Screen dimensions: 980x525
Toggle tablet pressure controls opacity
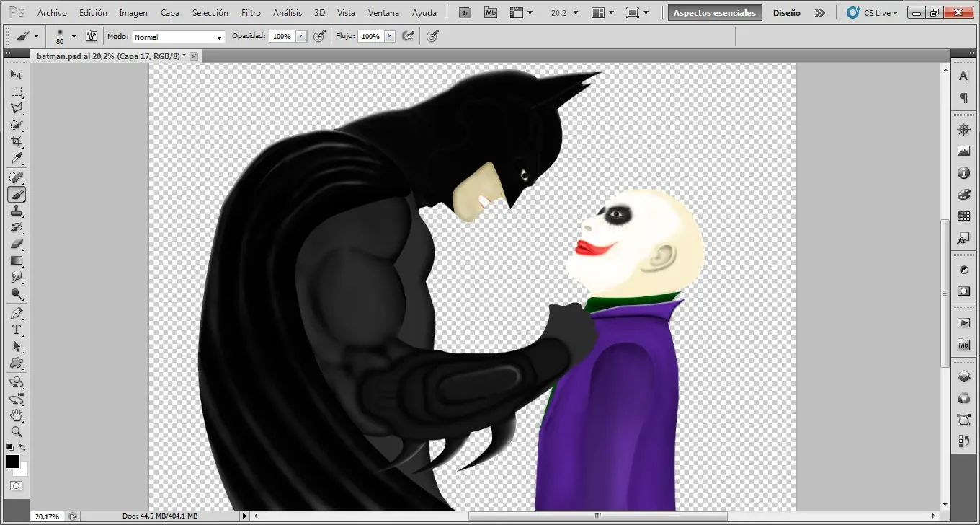[319, 35]
